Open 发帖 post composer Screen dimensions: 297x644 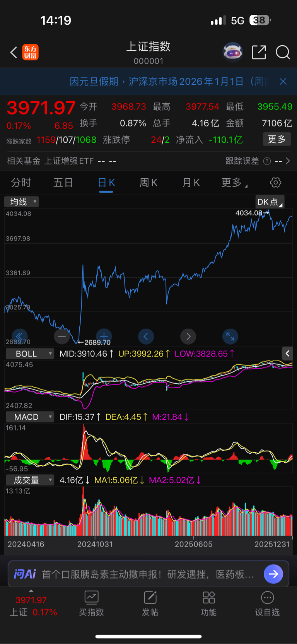tap(150, 604)
